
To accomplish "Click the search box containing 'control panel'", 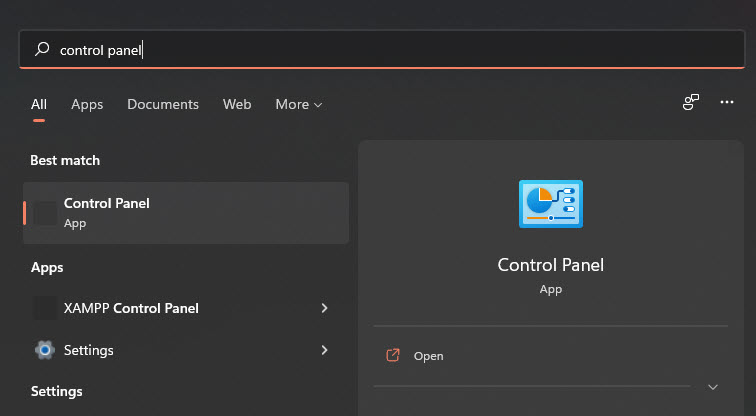I will 382,49.
